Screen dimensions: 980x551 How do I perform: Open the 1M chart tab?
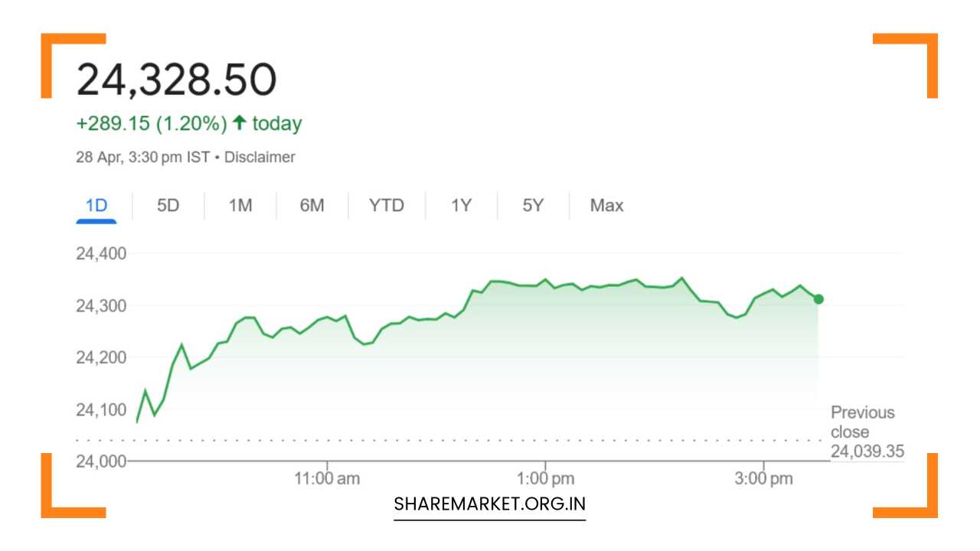(x=240, y=205)
